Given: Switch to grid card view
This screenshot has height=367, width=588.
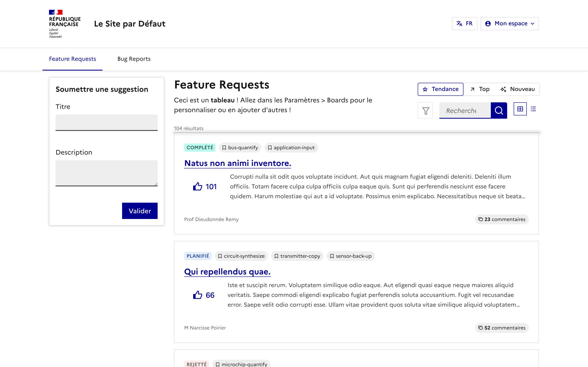Looking at the screenshot, I should [x=520, y=109].
